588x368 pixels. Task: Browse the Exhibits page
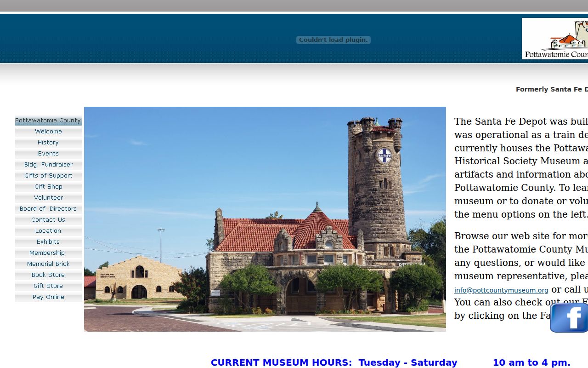point(48,242)
